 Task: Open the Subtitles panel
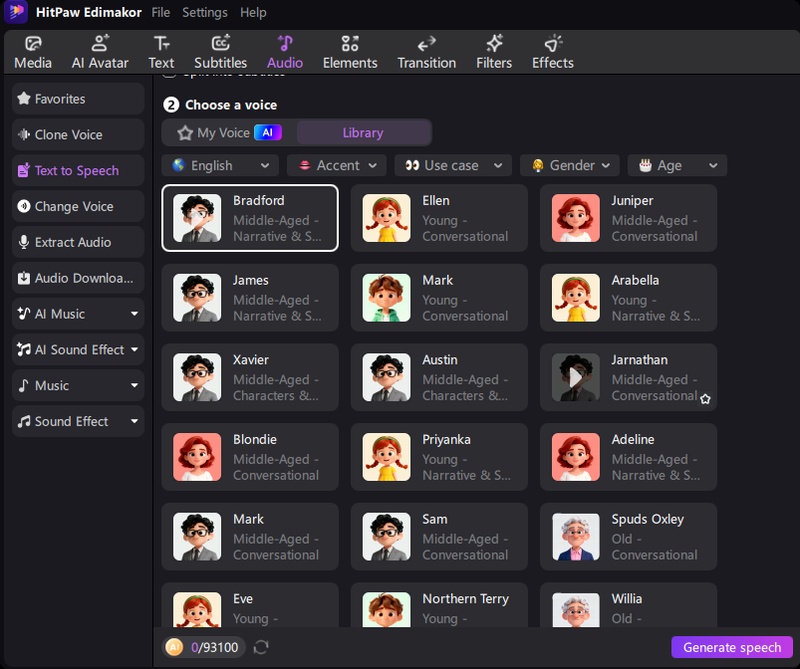pyautogui.click(x=220, y=52)
